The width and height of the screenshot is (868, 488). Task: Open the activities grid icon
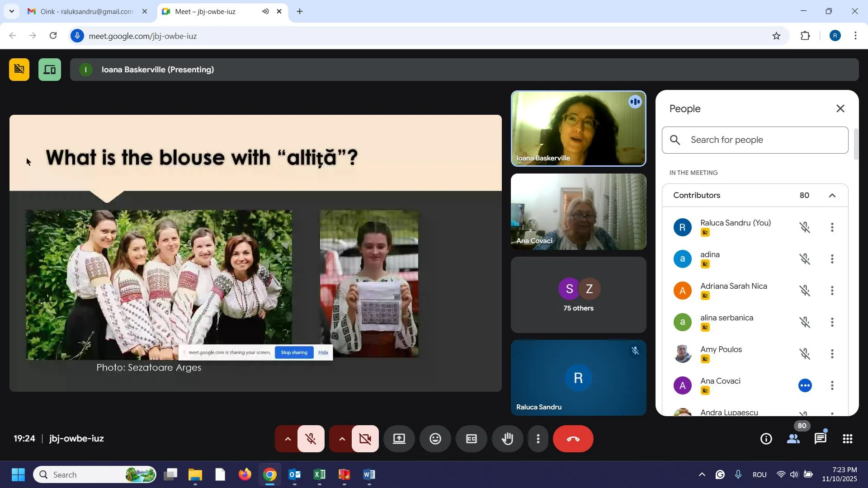848,439
